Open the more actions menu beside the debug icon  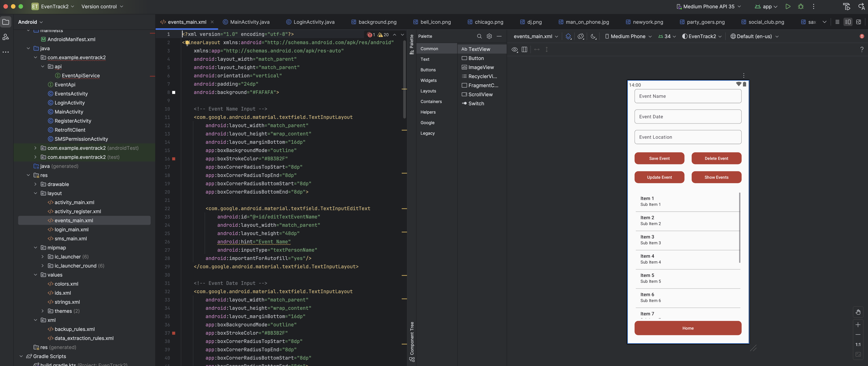pos(813,6)
